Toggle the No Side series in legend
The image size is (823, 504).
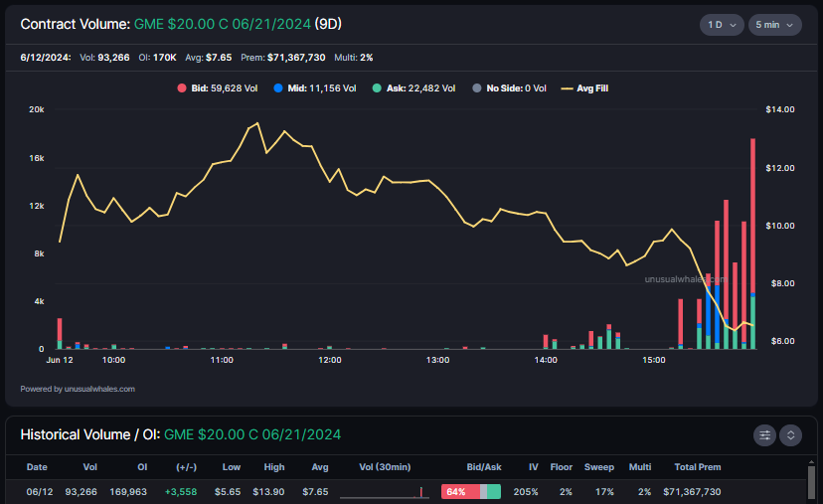(509, 88)
